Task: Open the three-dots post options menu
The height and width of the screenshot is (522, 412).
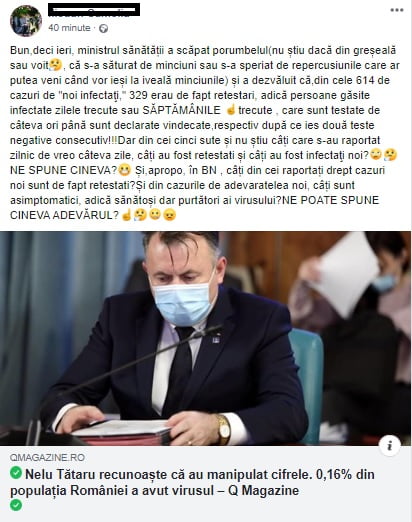Action: (397, 10)
